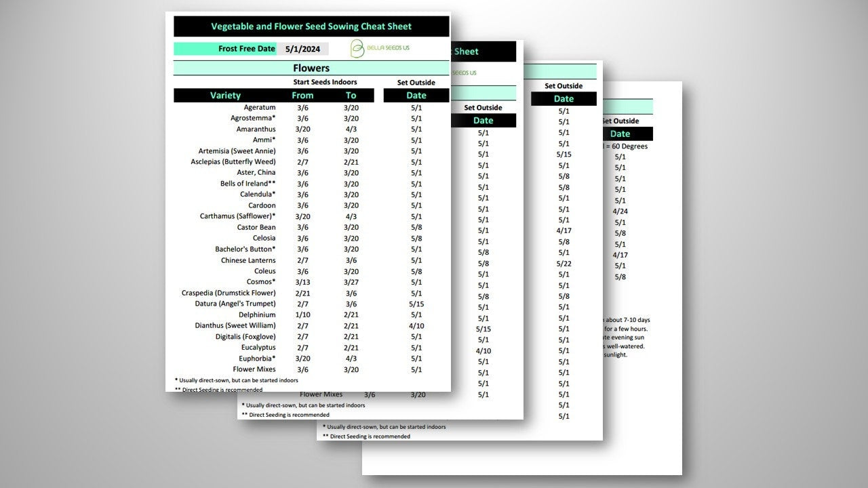Viewport: 868px width, 488px height.
Task: Select the 5/22 date on the third page
Action: (564, 264)
